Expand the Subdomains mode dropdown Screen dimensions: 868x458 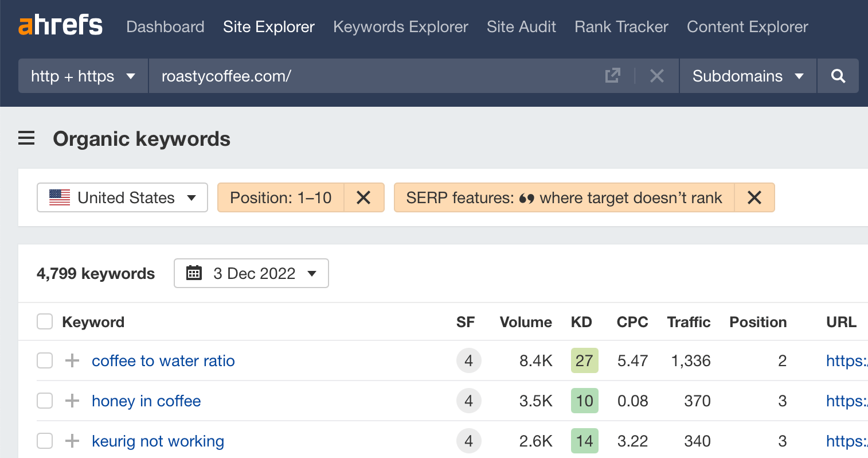pos(748,76)
